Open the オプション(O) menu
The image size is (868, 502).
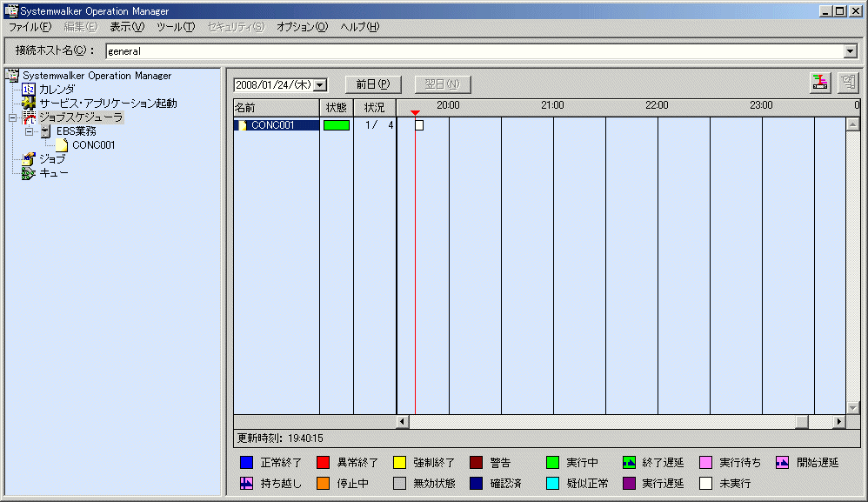[303, 27]
